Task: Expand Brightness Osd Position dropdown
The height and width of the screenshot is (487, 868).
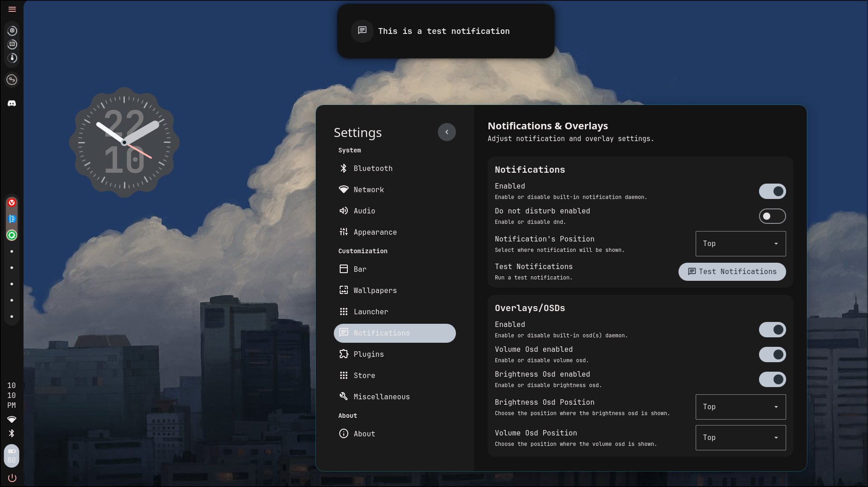Action: 740,407
